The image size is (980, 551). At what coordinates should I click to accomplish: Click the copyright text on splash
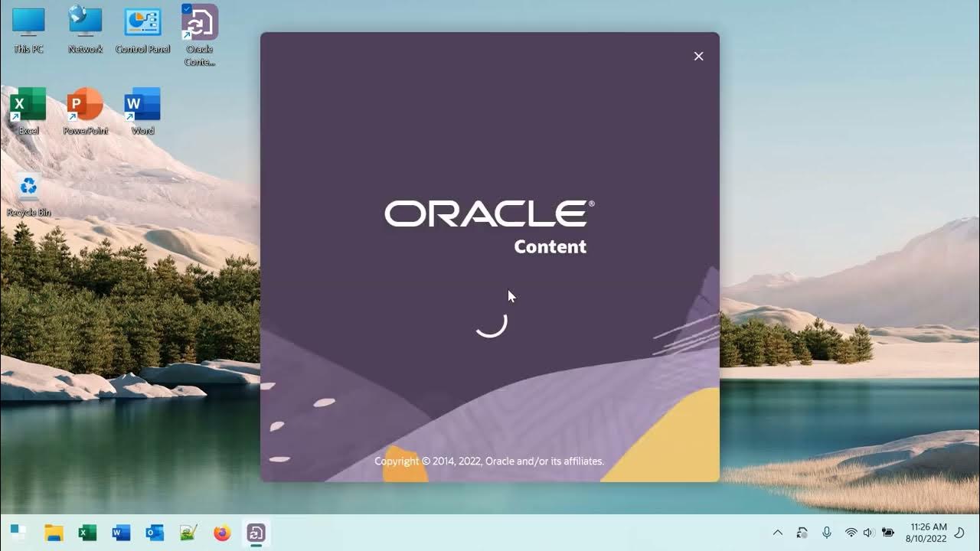(x=489, y=461)
